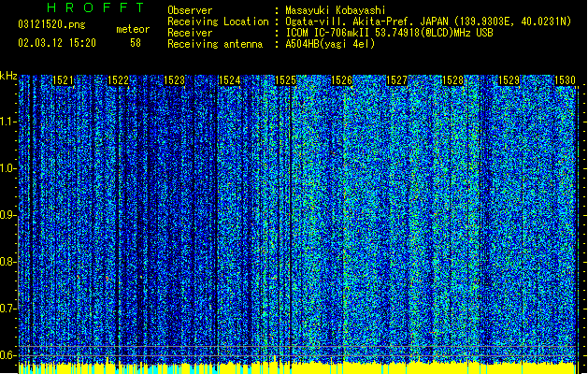
Task: Click the HROFFT title text
Action: [95, 7]
